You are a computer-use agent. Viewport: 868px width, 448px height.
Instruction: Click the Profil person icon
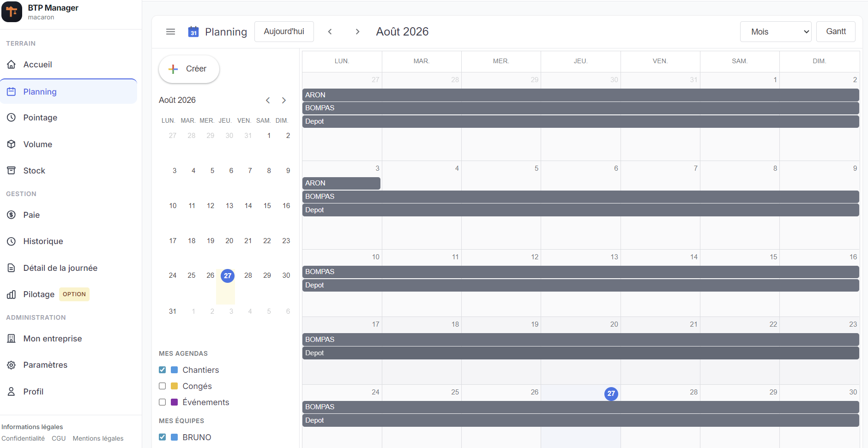click(12, 392)
